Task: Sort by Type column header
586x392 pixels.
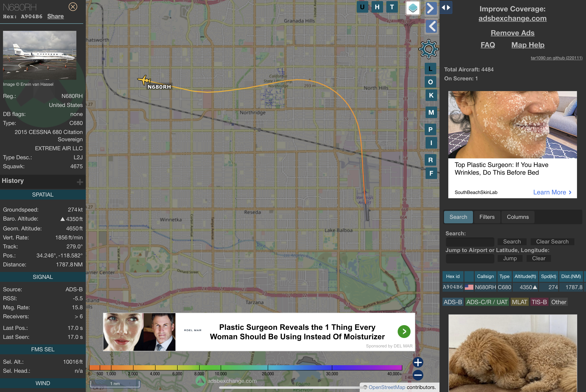Action: (x=504, y=276)
